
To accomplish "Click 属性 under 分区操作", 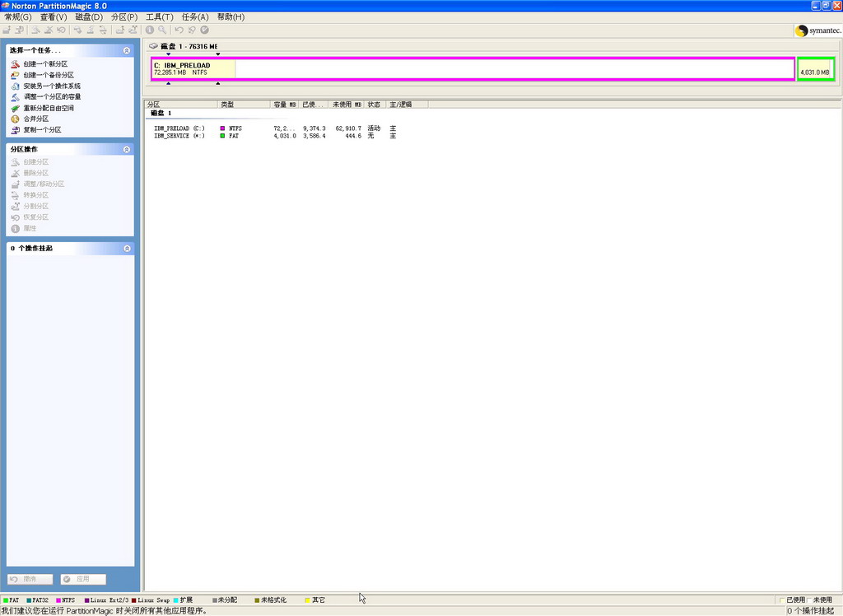I will coord(30,228).
